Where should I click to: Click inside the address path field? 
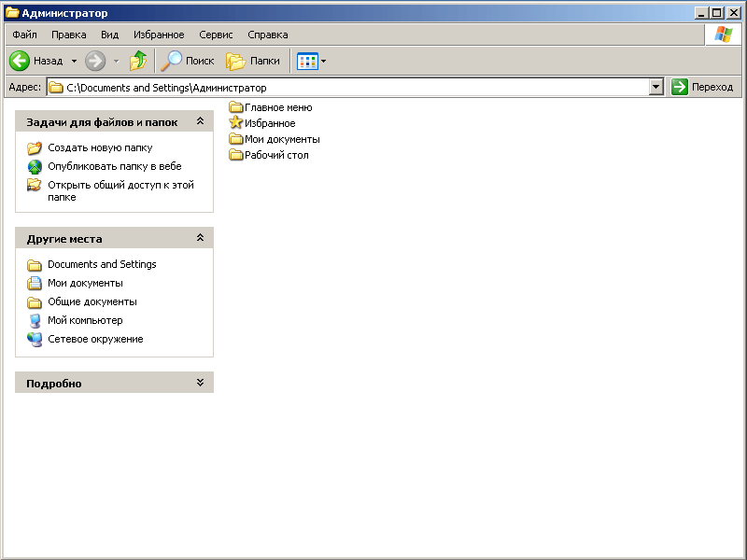tap(355, 87)
